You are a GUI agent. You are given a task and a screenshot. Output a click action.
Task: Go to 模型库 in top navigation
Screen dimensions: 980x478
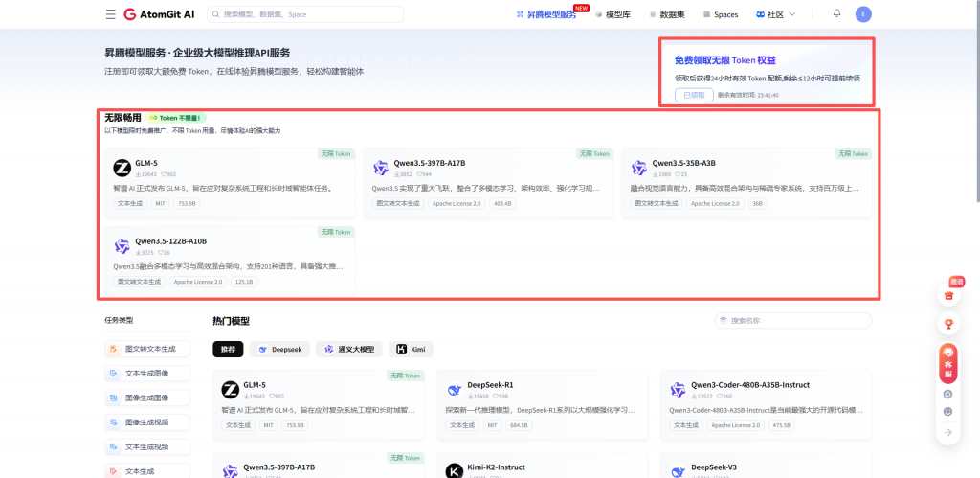613,14
